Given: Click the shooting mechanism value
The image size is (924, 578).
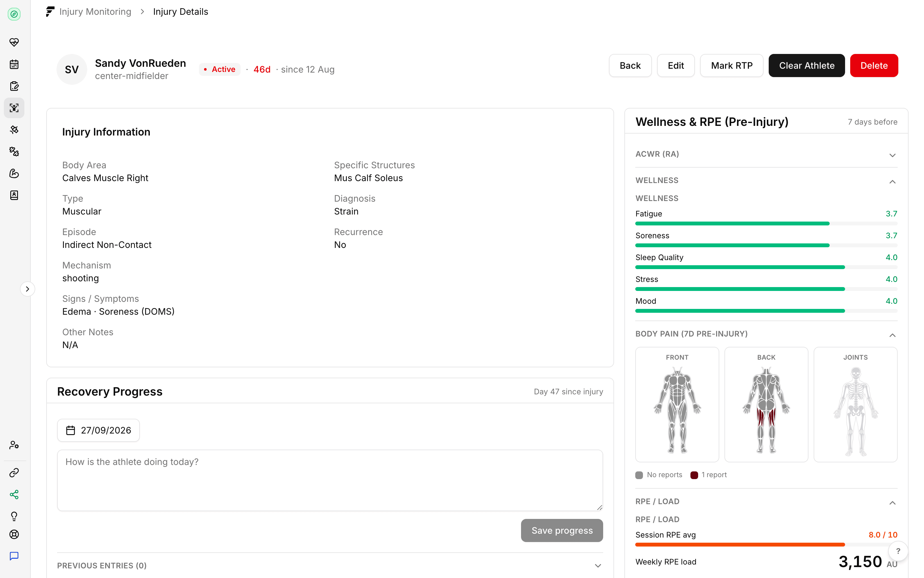Looking at the screenshot, I should (81, 278).
